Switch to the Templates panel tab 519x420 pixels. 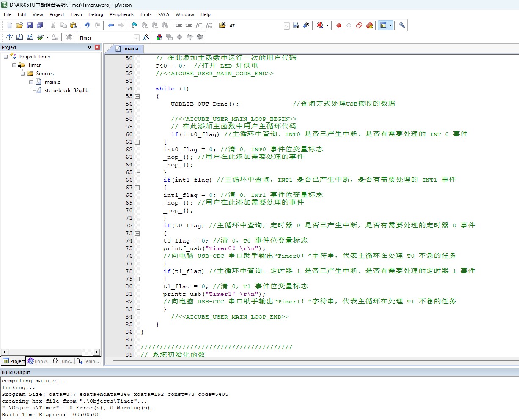[x=88, y=361]
